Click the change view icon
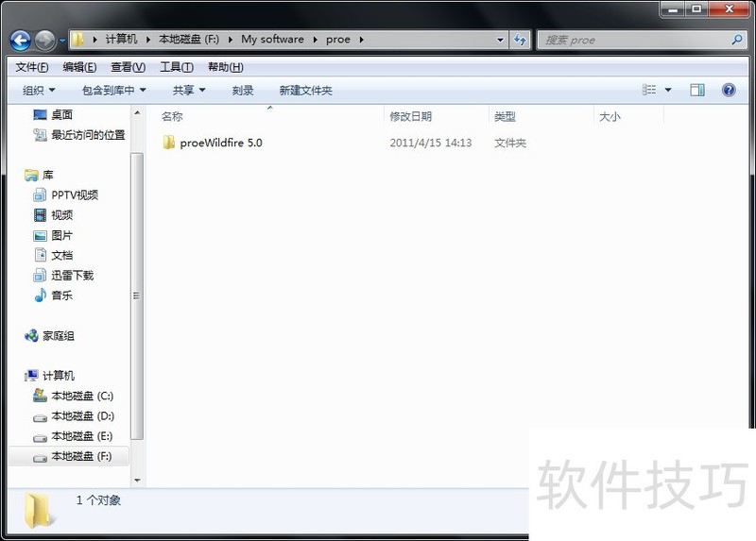 (x=649, y=90)
